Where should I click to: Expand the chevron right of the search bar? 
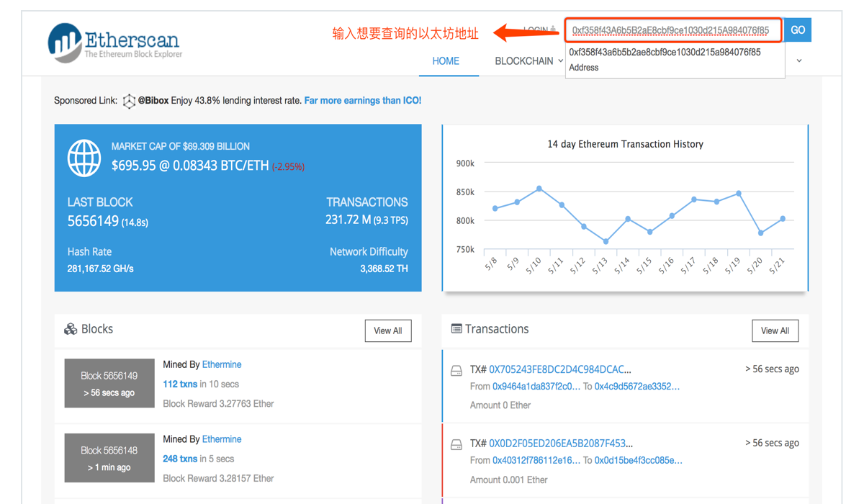coord(798,60)
